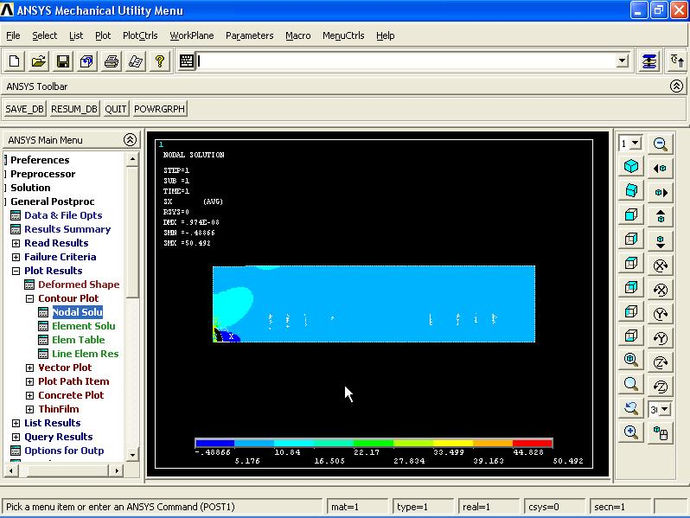Click the Save Analysis disk icon
The image size is (690, 518).
[62, 61]
